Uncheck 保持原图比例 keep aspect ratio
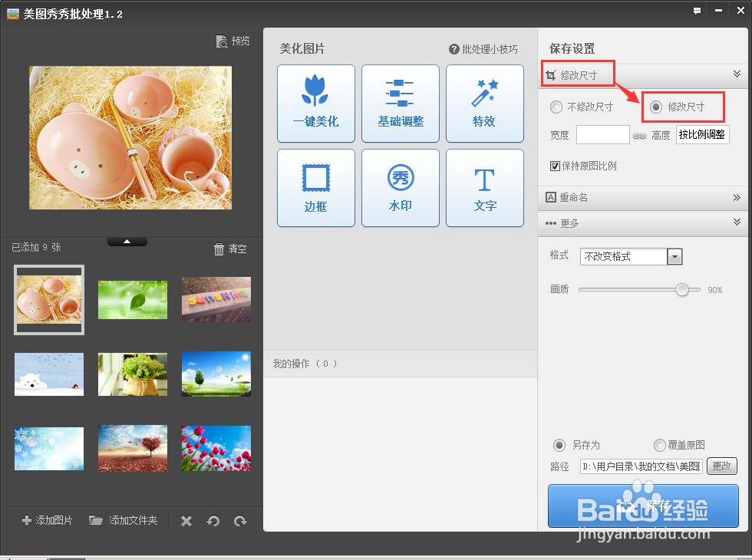Screen dimensions: 752x560 (555, 166)
